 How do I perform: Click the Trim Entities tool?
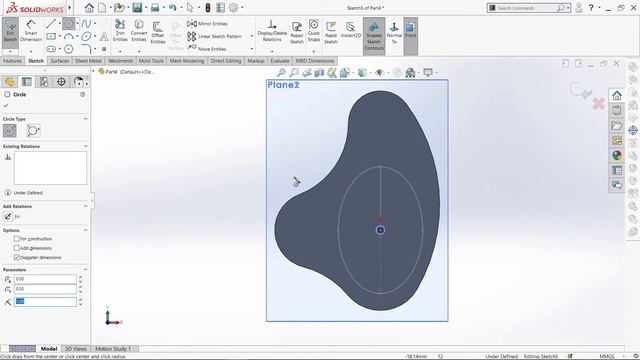pos(120,31)
